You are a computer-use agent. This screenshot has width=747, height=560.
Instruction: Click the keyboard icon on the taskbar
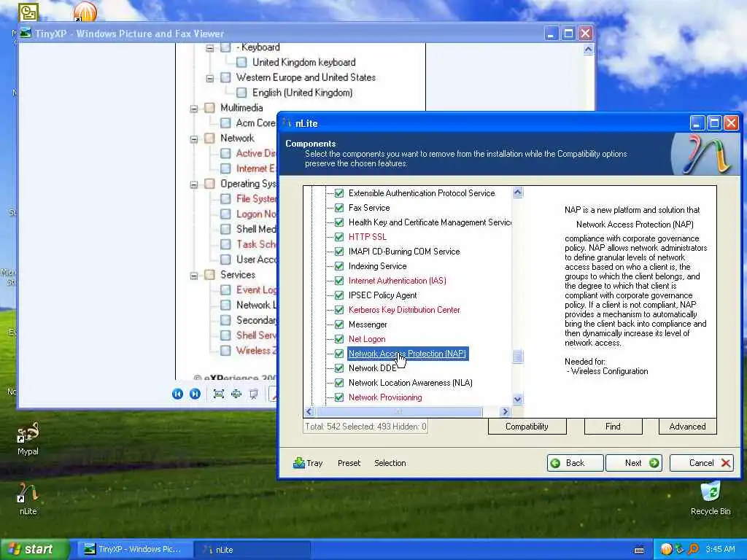pyautogui.click(x=639, y=550)
